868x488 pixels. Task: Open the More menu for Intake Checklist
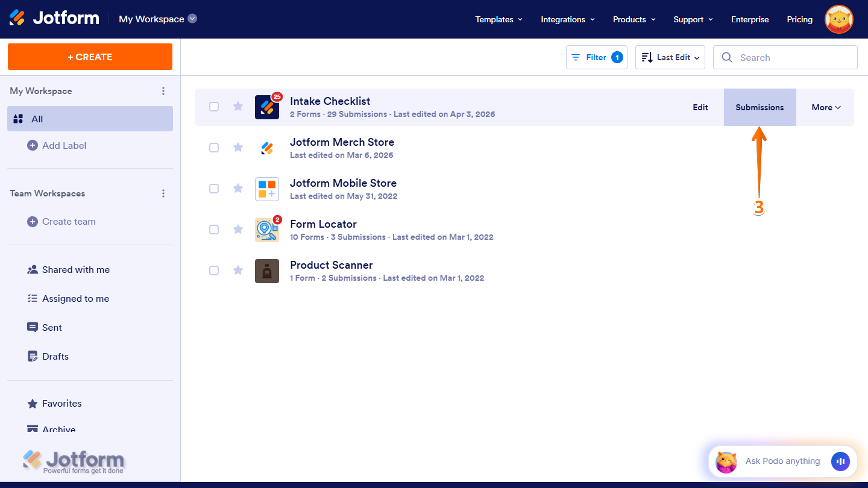825,107
